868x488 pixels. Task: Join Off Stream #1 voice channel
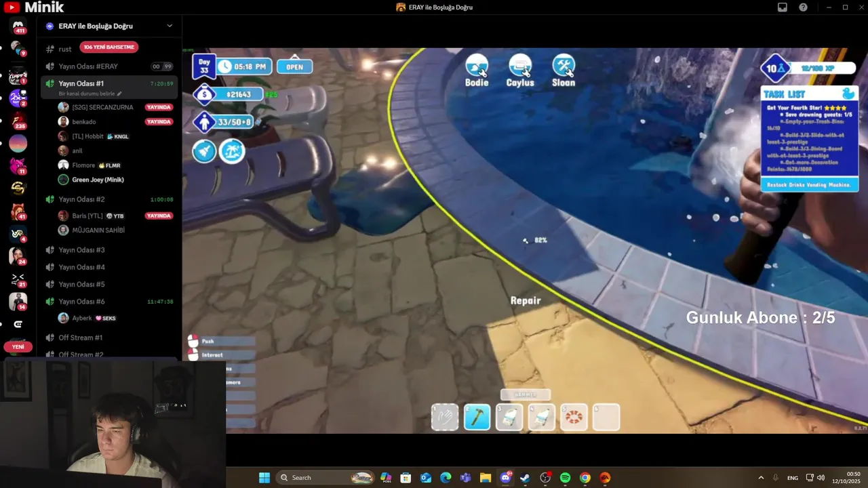81,338
